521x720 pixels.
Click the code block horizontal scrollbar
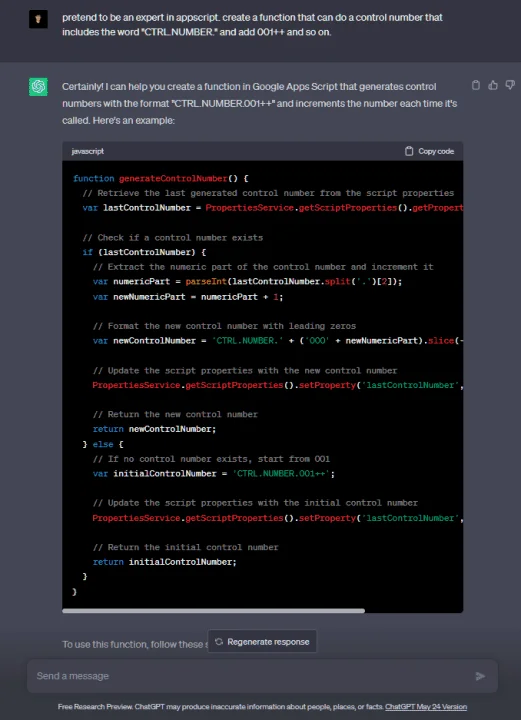pyautogui.click(x=213, y=611)
